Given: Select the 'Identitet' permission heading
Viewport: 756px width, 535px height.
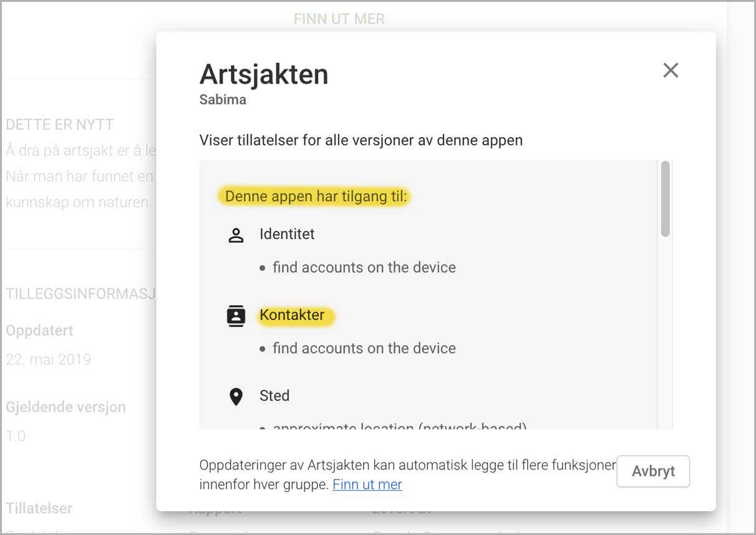Looking at the screenshot, I should coord(287,234).
